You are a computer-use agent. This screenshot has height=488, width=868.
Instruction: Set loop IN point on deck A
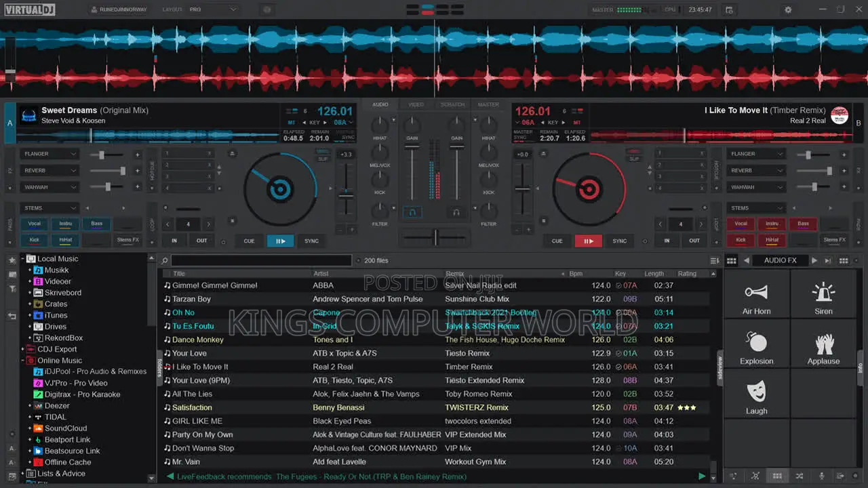coord(174,241)
